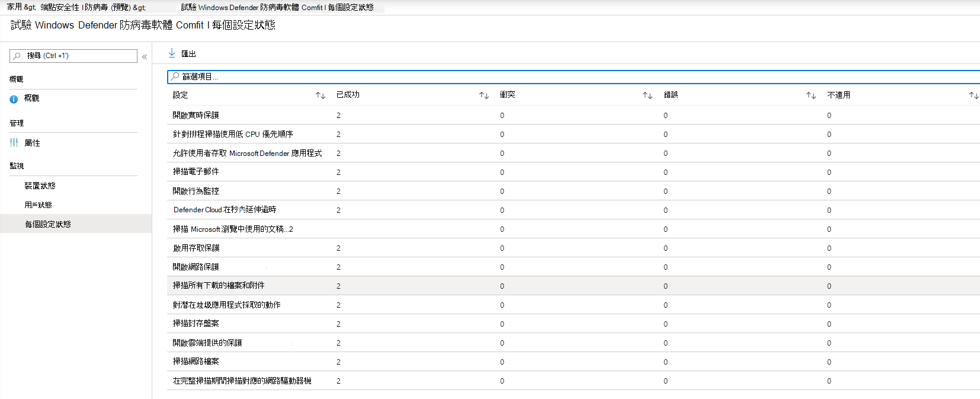The height and width of the screenshot is (399, 980).
Task: Click the 監視 section label in the sidebar
Action: point(17,166)
